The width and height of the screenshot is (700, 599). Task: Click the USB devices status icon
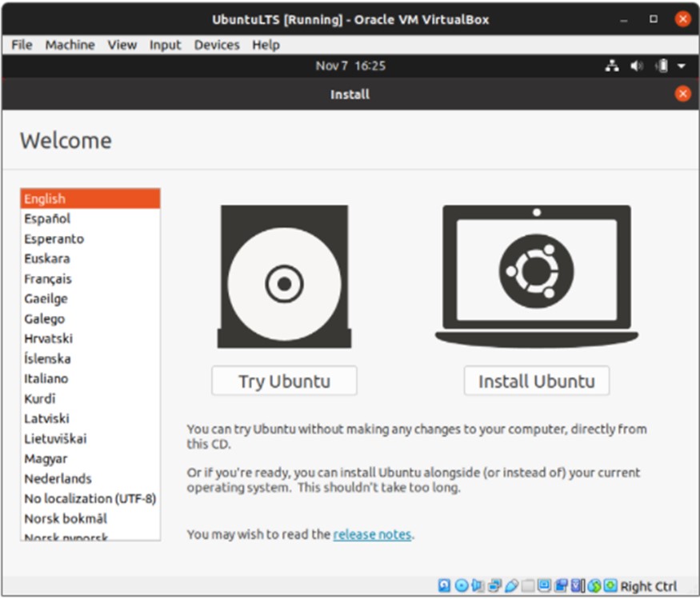tap(512, 585)
